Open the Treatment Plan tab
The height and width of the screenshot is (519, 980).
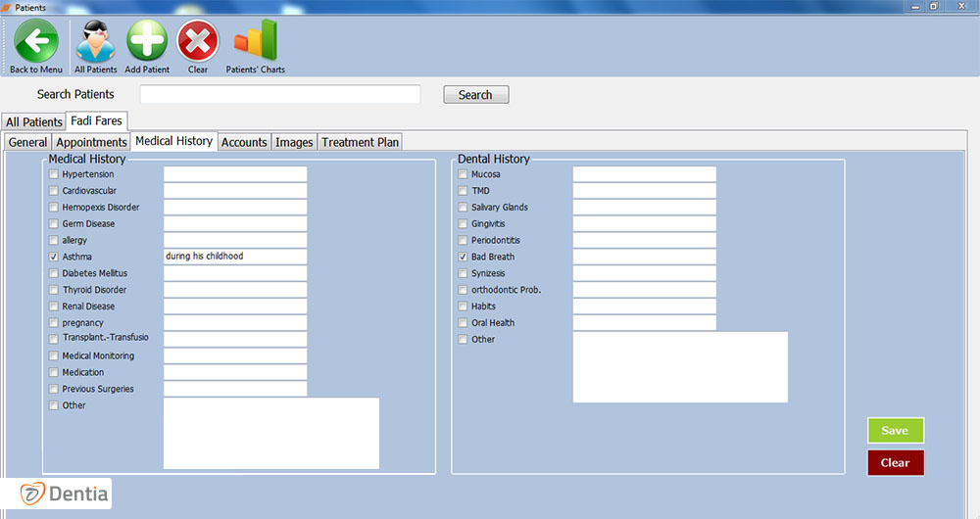(x=360, y=142)
